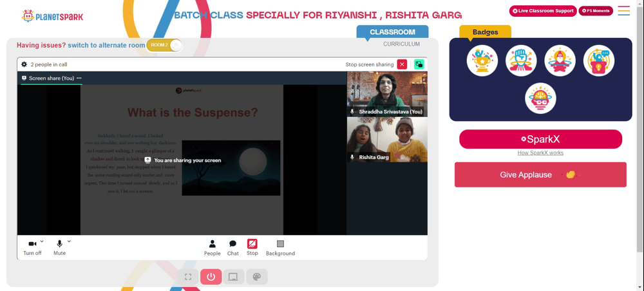644x291 pixels.
Task: Select Rishita Garg video tile
Action: click(x=387, y=140)
